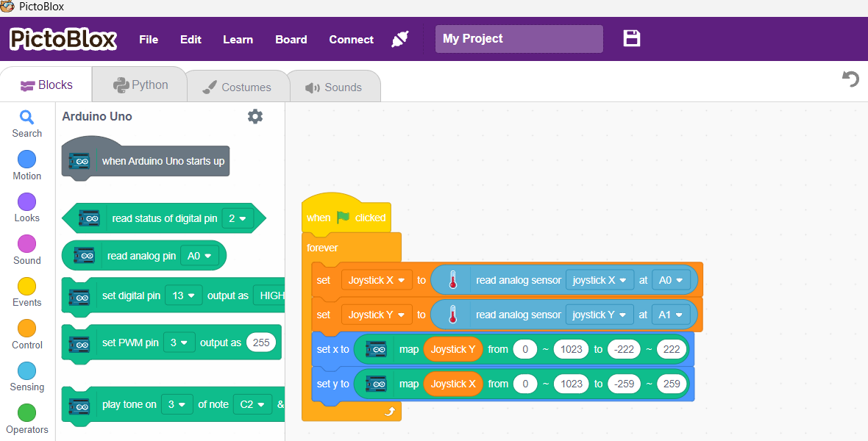Open variable Joystick X dropdown in set block

(377, 280)
